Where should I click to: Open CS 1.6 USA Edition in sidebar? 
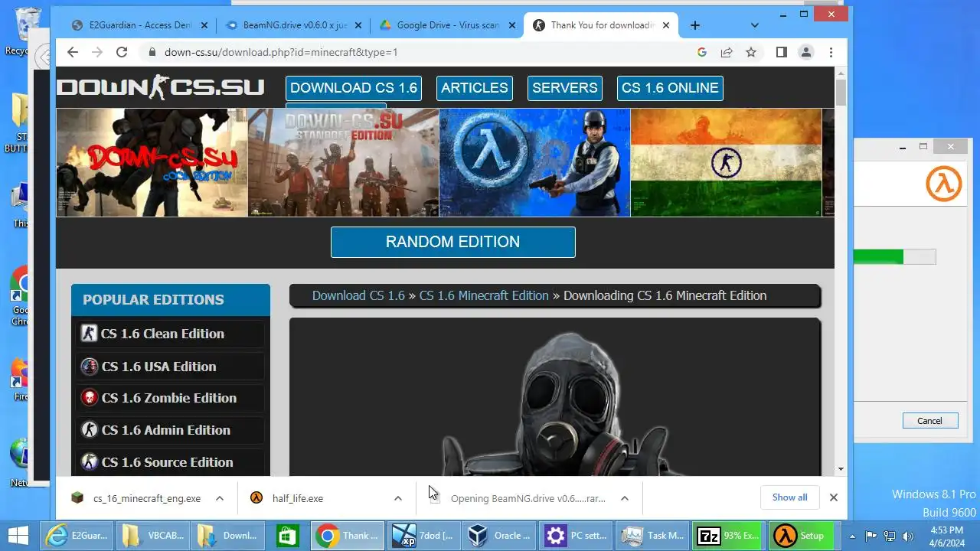pyautogui.click(x=169, y=367)
